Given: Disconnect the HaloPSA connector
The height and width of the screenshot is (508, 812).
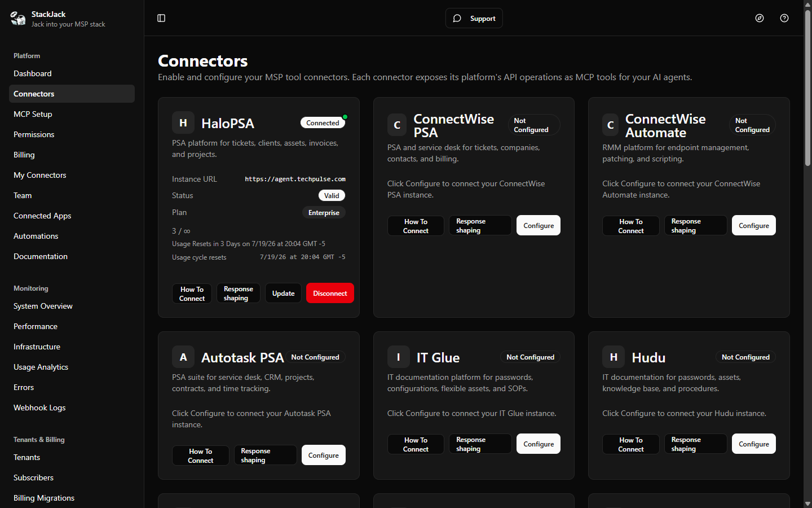Looking at the screenshot, I should tap(330, 293).
